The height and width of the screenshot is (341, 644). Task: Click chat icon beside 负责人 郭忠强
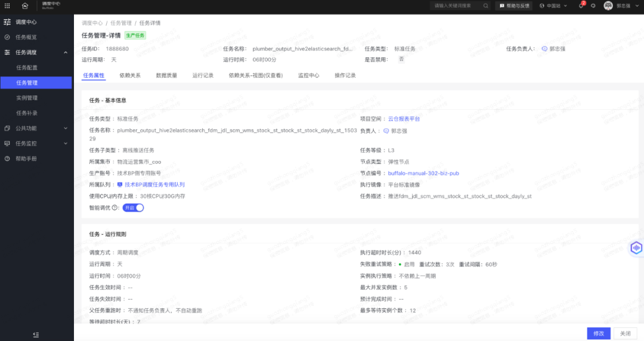386,131
